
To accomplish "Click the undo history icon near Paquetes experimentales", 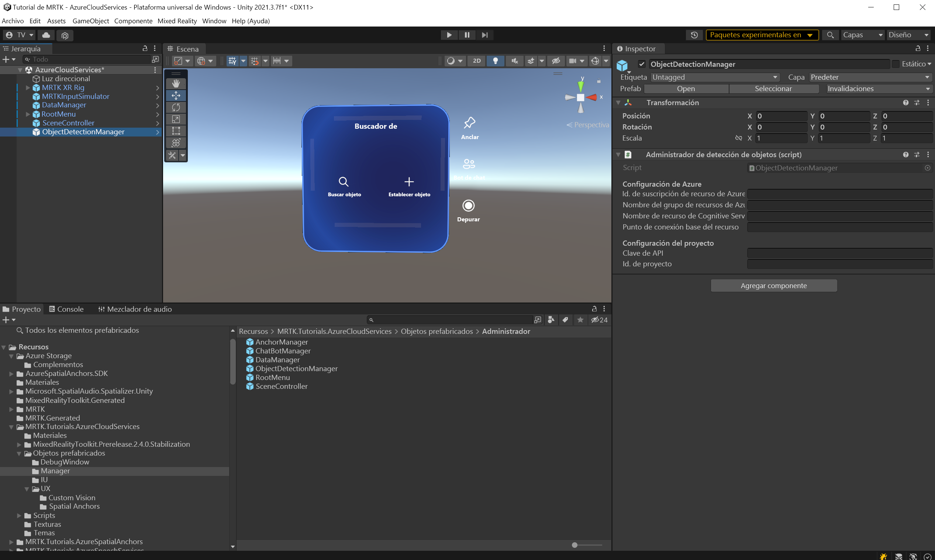I will (x=694, y=35).
